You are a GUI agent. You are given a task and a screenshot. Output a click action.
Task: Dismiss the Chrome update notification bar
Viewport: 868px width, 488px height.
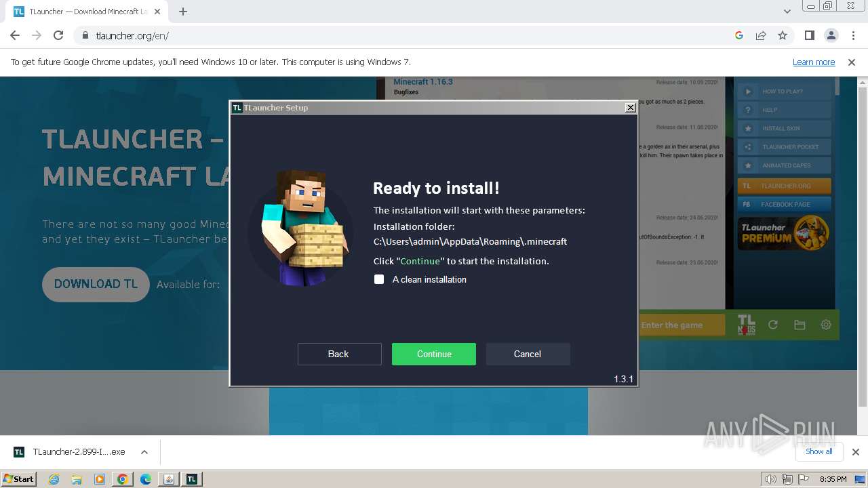[852, 62]
